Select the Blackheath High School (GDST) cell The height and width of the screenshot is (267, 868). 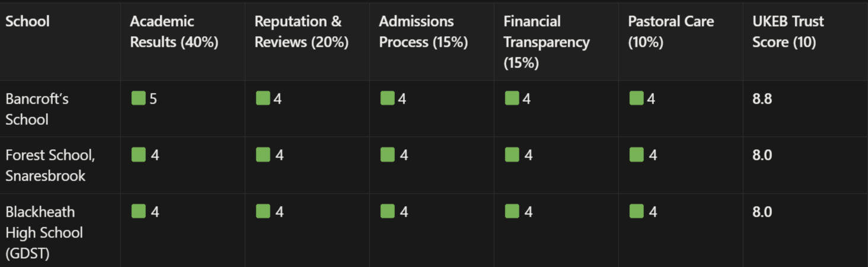(44, 233)
